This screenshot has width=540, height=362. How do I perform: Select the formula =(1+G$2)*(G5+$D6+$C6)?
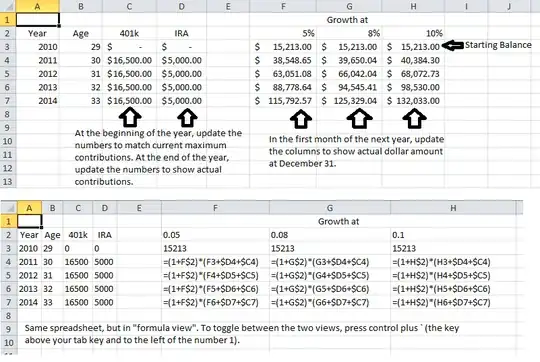pyautogui.click(x=330, y=289)
